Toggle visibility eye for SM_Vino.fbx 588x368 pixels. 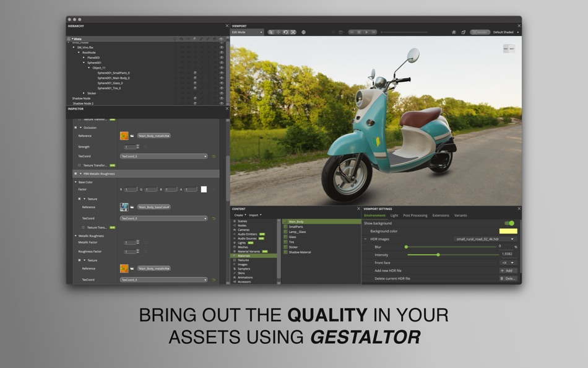click(222, 48)
